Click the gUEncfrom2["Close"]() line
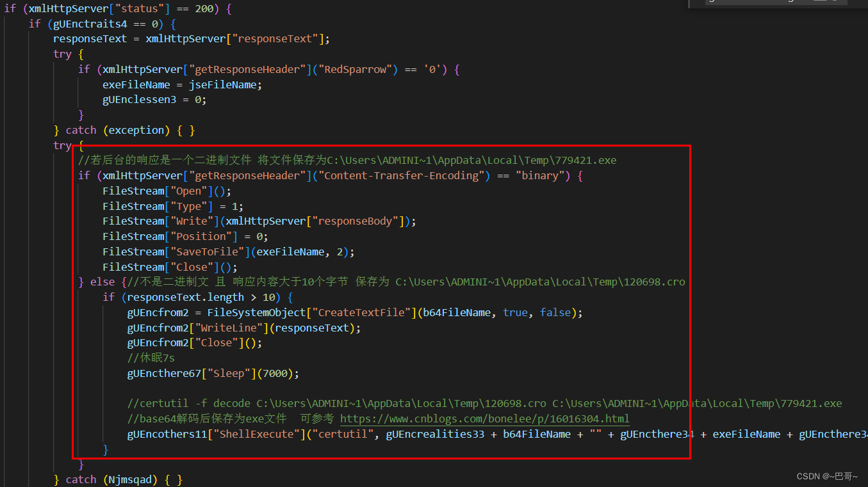 [x=195, y=342]
